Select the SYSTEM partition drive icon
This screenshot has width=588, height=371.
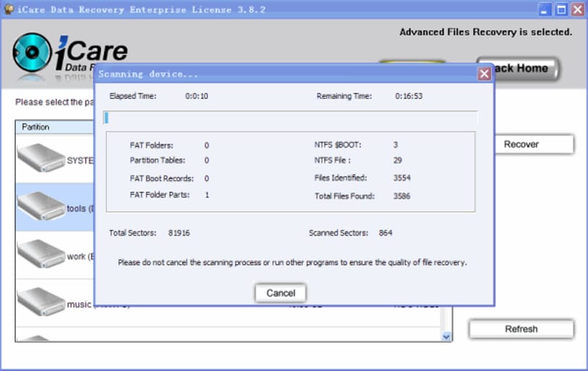(41, 158)
